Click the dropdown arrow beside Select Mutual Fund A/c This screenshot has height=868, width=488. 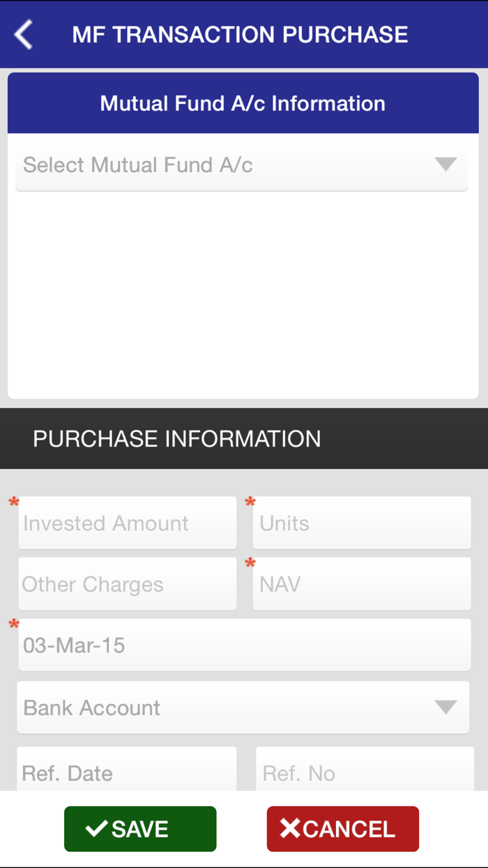click(x=447, y=165)
